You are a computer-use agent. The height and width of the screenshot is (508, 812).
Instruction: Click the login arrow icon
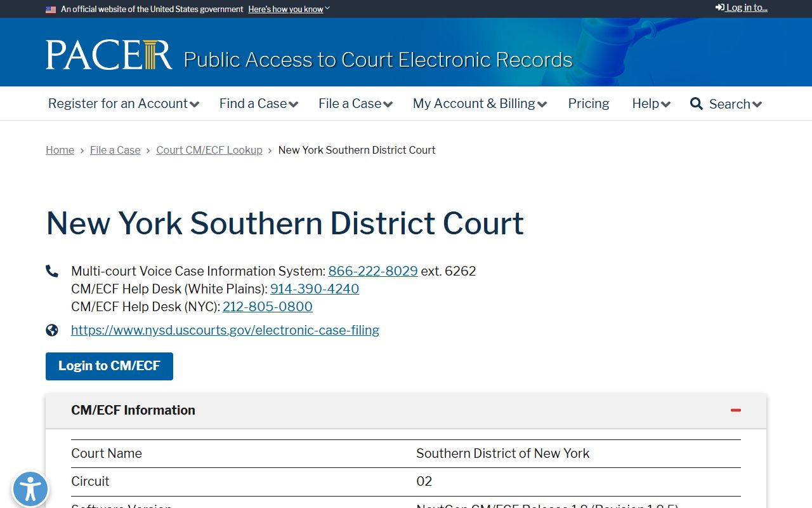[720, 8]
